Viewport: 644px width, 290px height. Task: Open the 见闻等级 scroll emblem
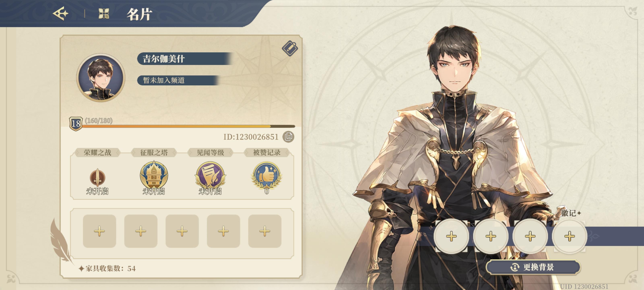(x=210, y=175)
